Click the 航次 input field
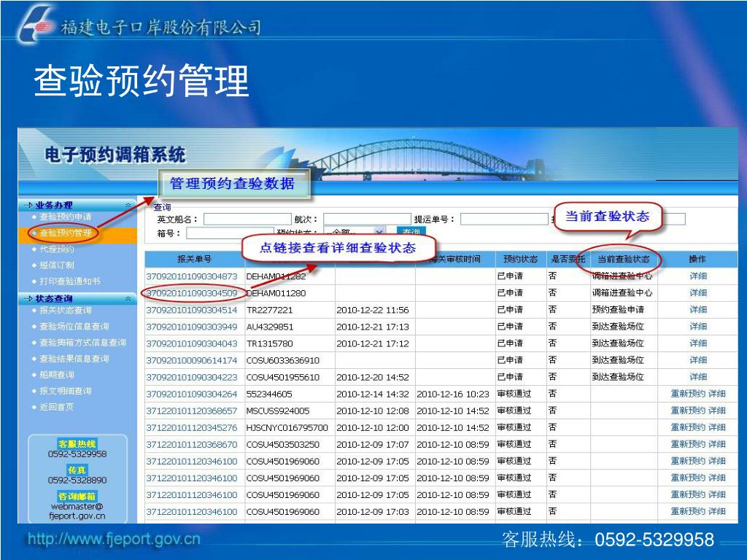The image size is (747, 560). coord(367,219)
